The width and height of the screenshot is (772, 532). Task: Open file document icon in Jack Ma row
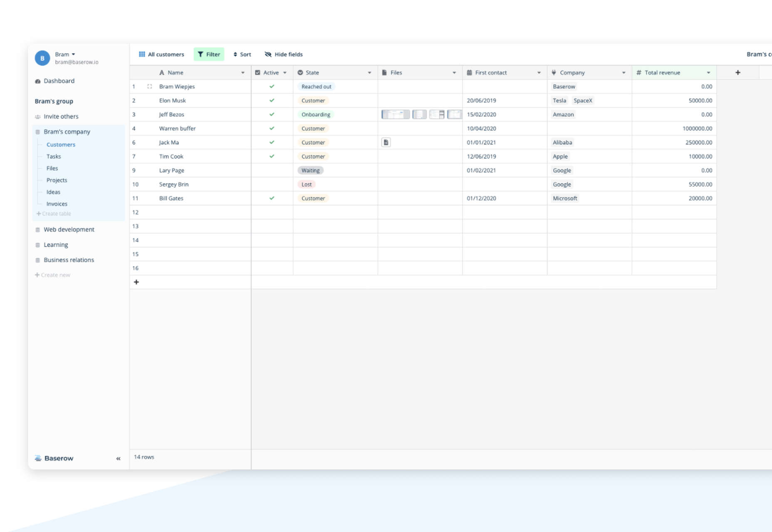(386, 142)
